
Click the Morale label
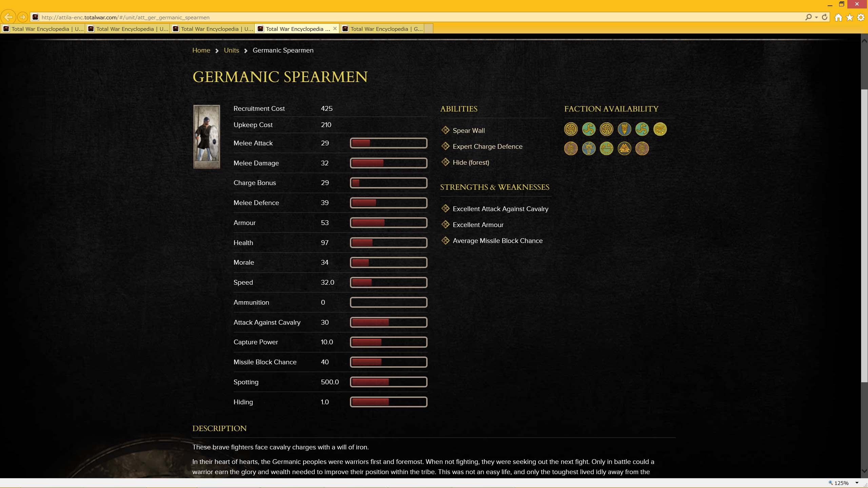coord(243,262)
